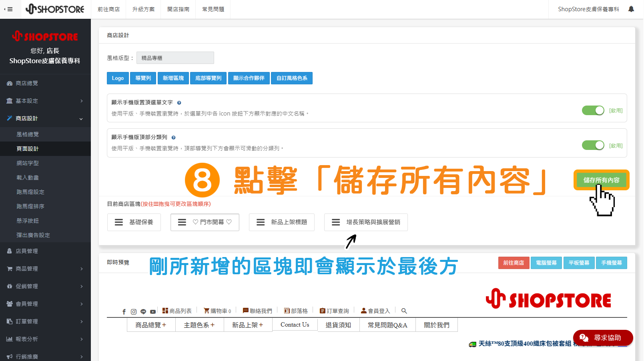Click 常見問題Q&A in preview navigation
The width and height of the screenshot is (644, 361).
387,325
